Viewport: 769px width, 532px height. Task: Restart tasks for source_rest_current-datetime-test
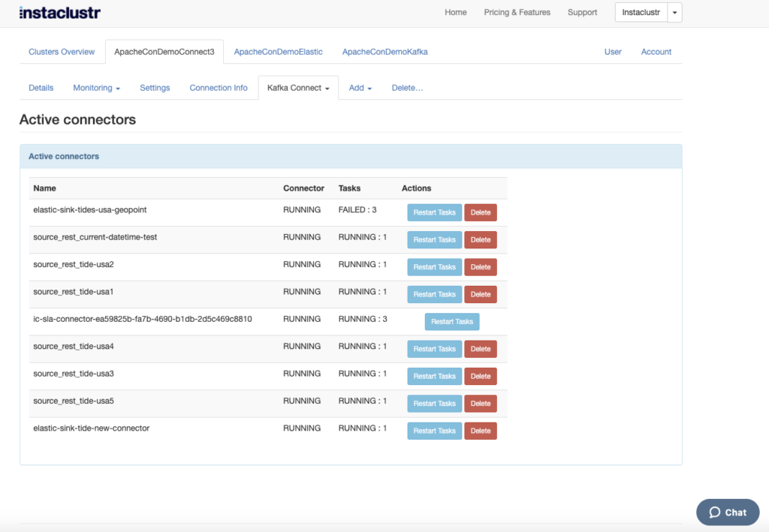[x=435, y=239]
